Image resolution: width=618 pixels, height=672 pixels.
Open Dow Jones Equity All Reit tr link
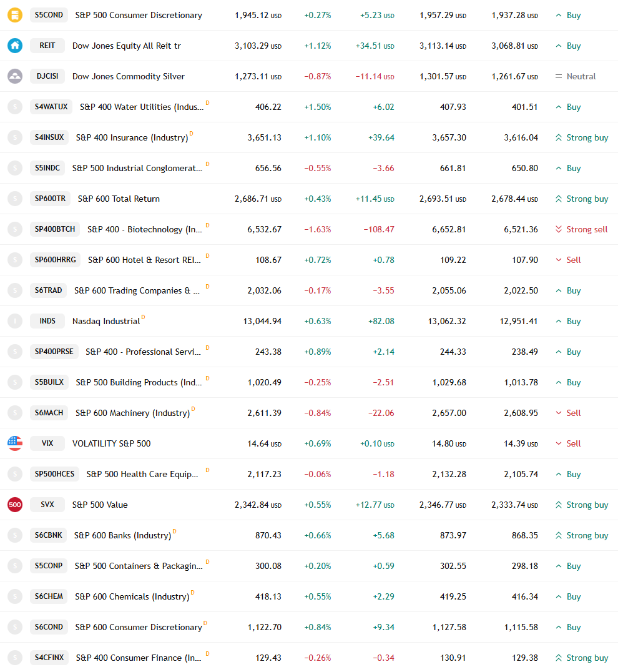[x=126, y=46]
